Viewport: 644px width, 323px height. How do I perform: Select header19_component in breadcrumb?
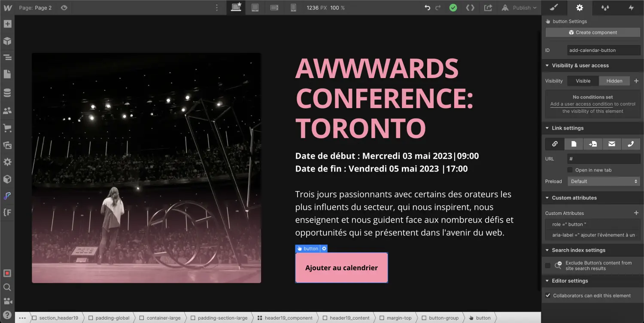point(285,318)
